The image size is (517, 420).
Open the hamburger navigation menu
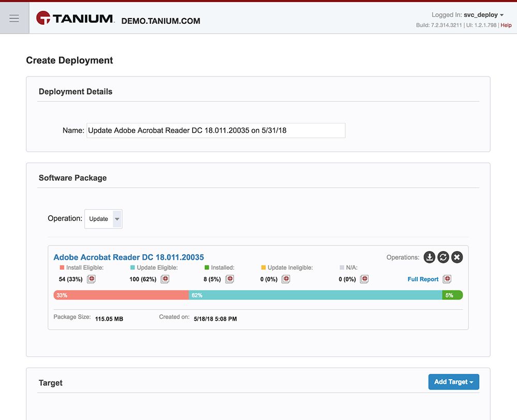[x=14, y=19]
